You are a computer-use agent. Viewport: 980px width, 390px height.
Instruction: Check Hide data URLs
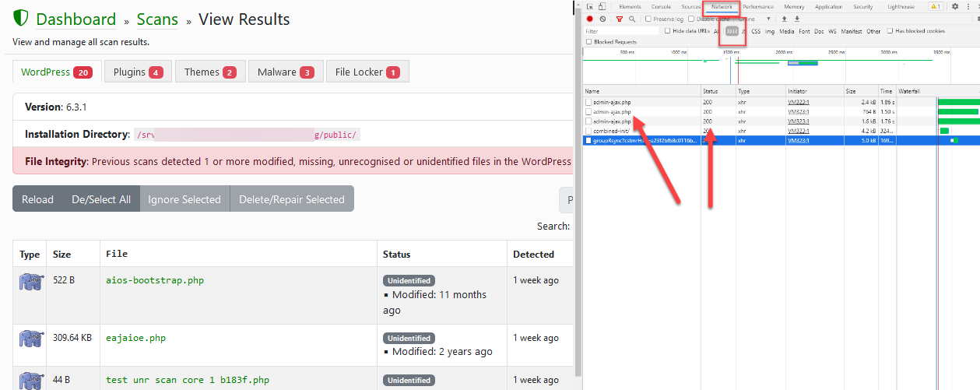click(x=668, y=31)
